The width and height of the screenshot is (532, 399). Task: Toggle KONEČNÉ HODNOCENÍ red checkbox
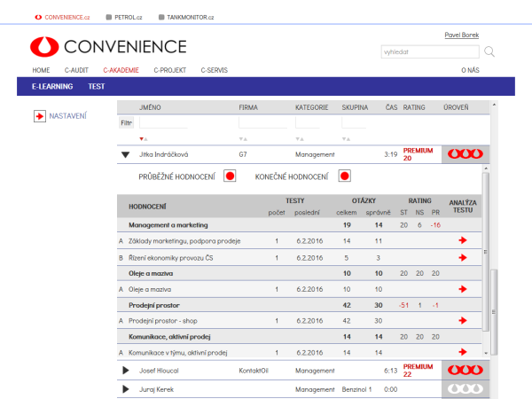pos(344,176)
